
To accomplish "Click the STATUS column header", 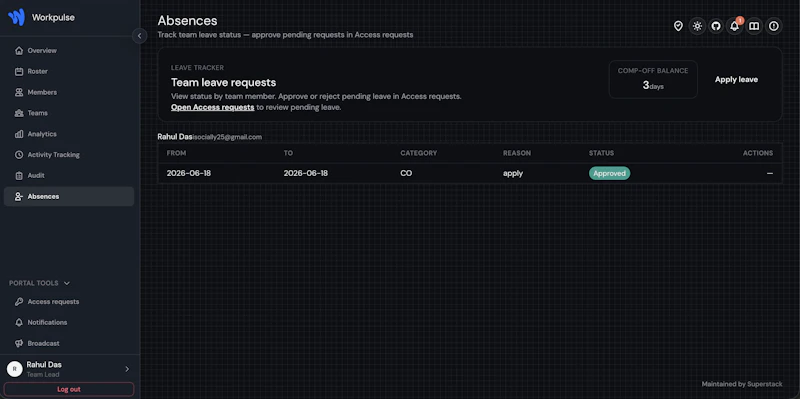I will (602, 153).
